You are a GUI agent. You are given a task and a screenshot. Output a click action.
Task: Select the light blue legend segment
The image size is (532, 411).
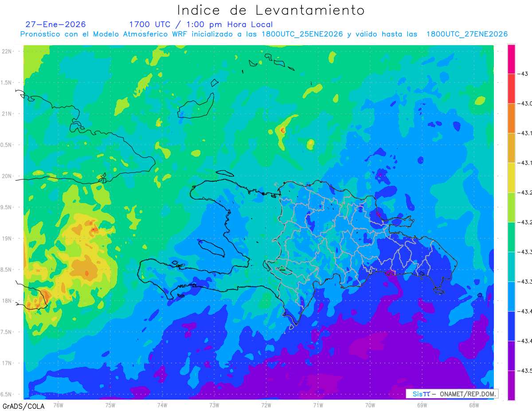click(x=511, y=296)
